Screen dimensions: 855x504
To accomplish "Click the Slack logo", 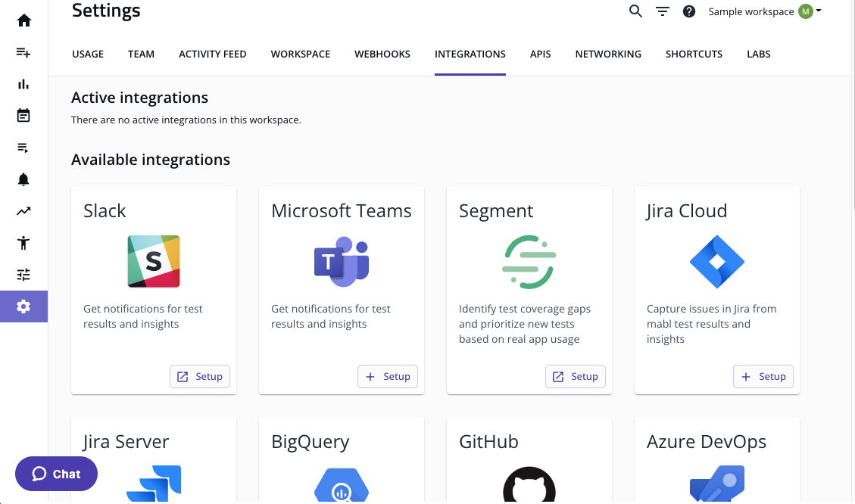I will coord(154,262).
